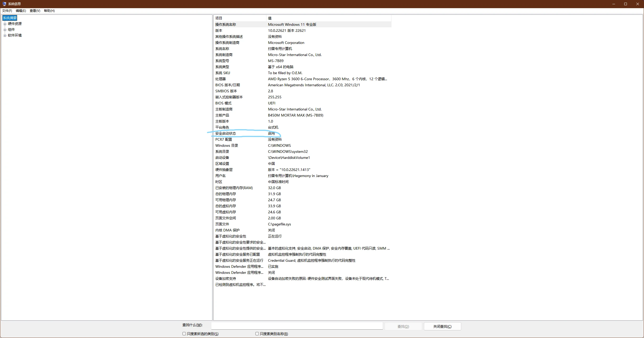Click the 24.7 GB available physical memory value
The height and width of the screenshot is (338, 644).
[x=274, y=200]
